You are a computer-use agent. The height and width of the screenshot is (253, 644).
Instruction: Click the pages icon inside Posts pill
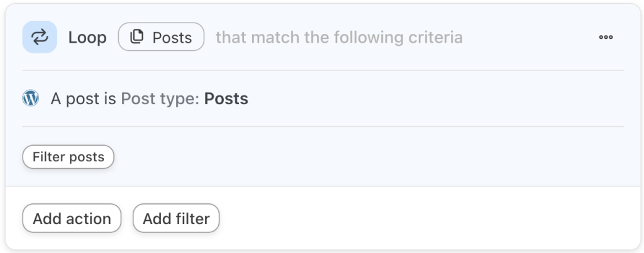136,37
